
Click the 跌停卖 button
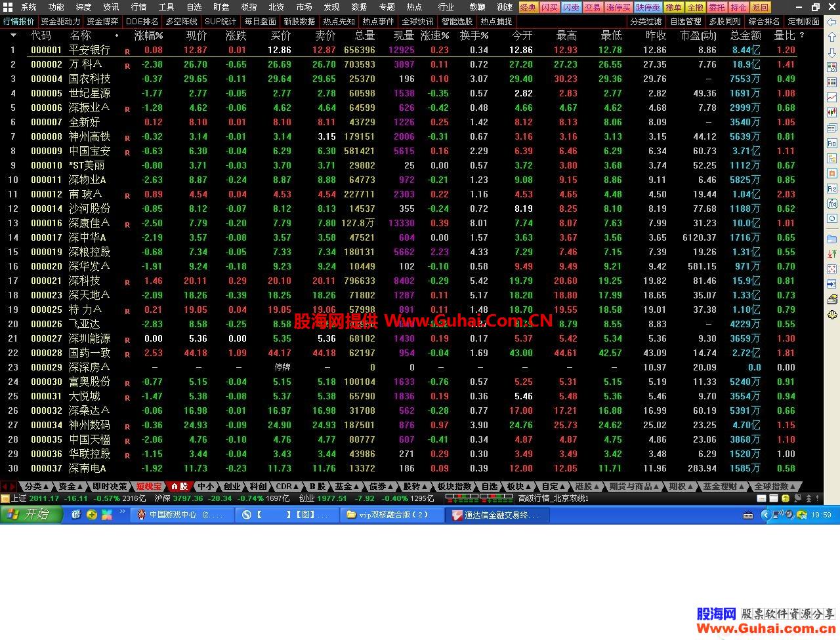[x=648, y=7]
